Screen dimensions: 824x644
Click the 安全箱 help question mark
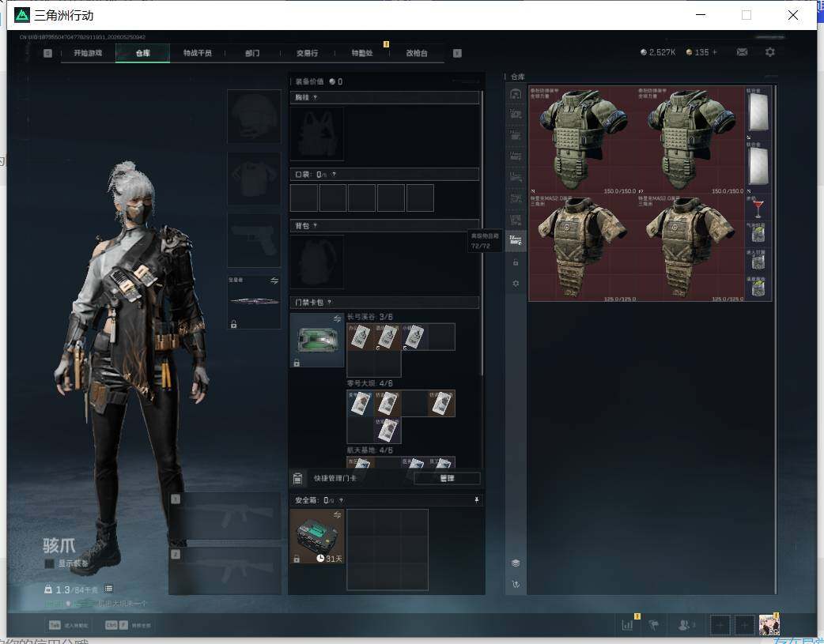coord(341,501)
